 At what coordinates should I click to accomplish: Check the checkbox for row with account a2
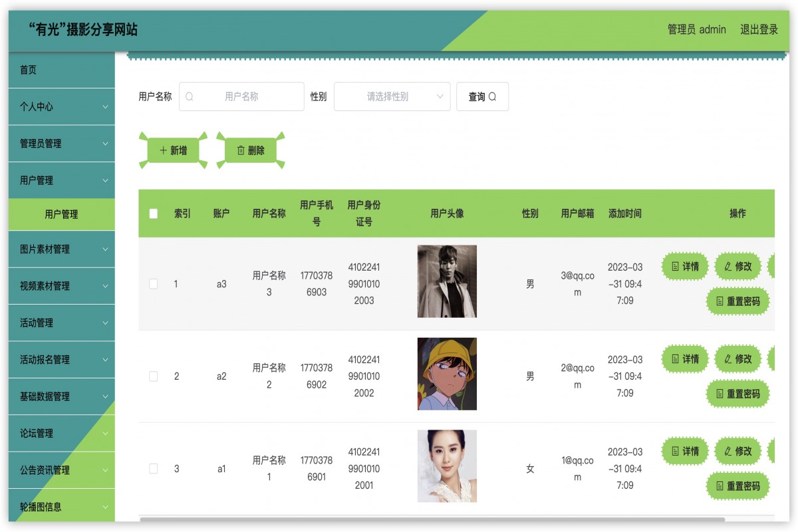pos(154,376)
